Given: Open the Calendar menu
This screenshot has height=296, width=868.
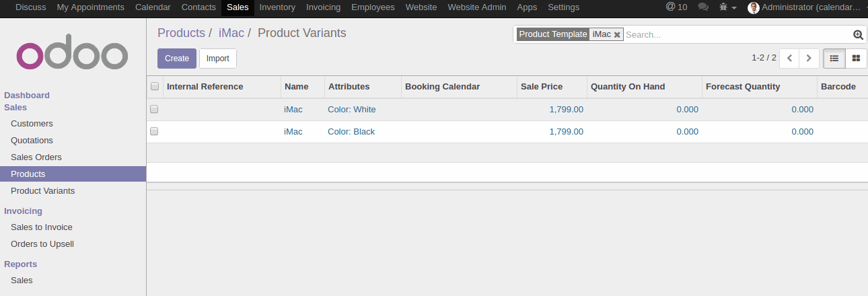Looking at the screenshot, I should (153, 7).
